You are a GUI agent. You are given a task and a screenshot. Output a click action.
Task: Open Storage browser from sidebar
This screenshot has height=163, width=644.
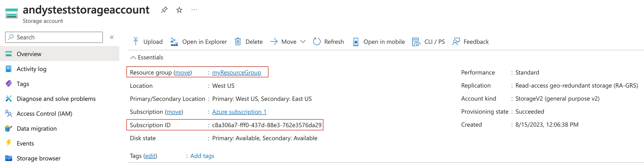[38, 158]
